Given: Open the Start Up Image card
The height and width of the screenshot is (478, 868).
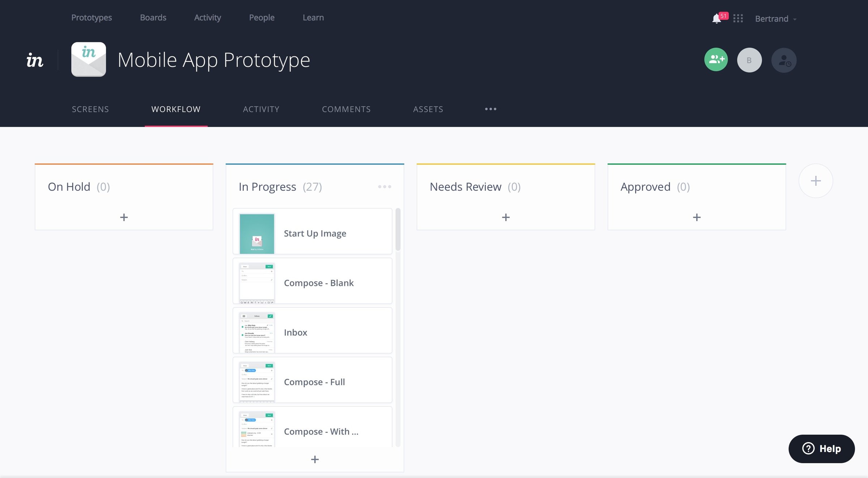Looking at the screenshot, I should click(x=312, y=231).
